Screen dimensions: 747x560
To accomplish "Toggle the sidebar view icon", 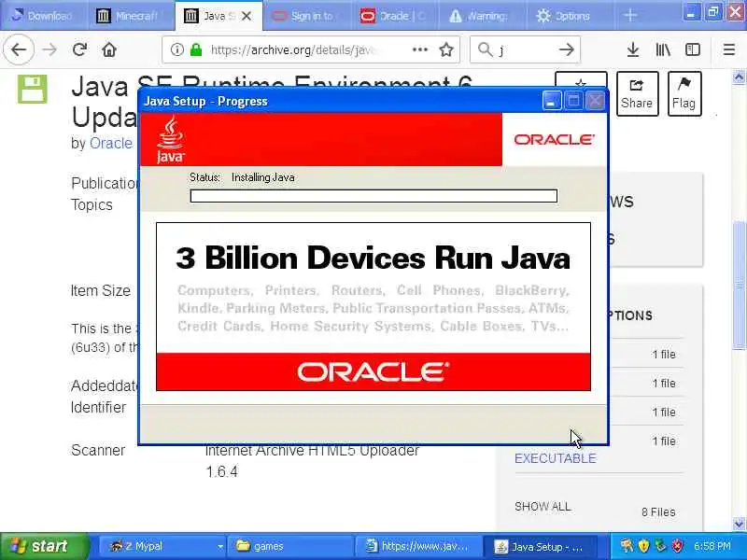I will (x=693, y=49).
